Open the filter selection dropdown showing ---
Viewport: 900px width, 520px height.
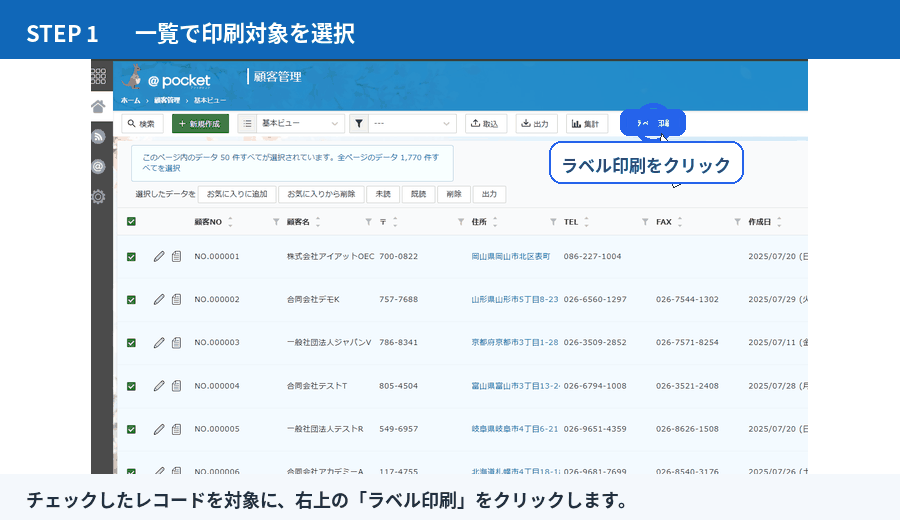pos(412,123)
